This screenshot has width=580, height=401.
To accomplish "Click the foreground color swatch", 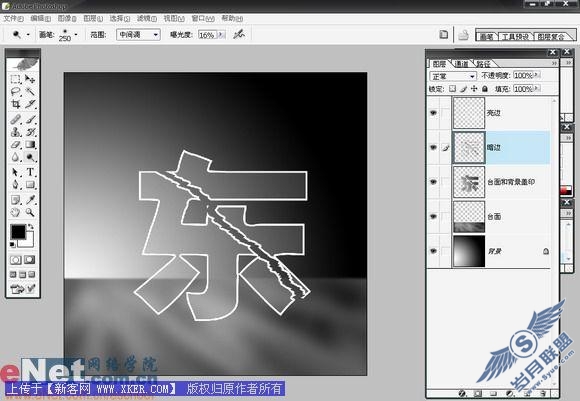I will (x=18, y=232).
